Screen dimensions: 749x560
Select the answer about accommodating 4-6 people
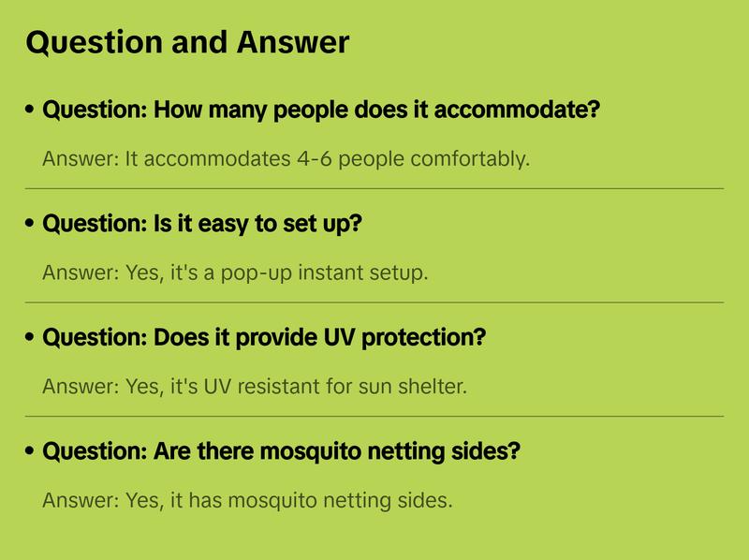point(286,157)
